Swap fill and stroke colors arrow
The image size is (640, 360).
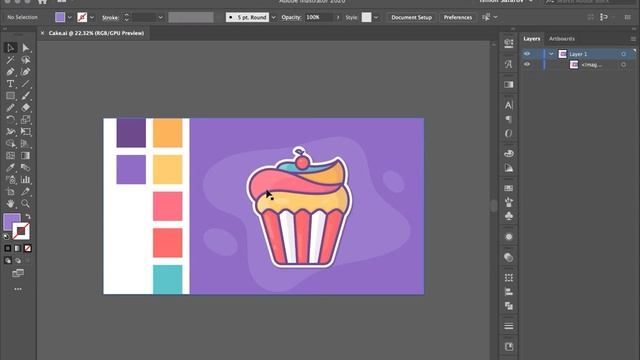tap(28, 216)
